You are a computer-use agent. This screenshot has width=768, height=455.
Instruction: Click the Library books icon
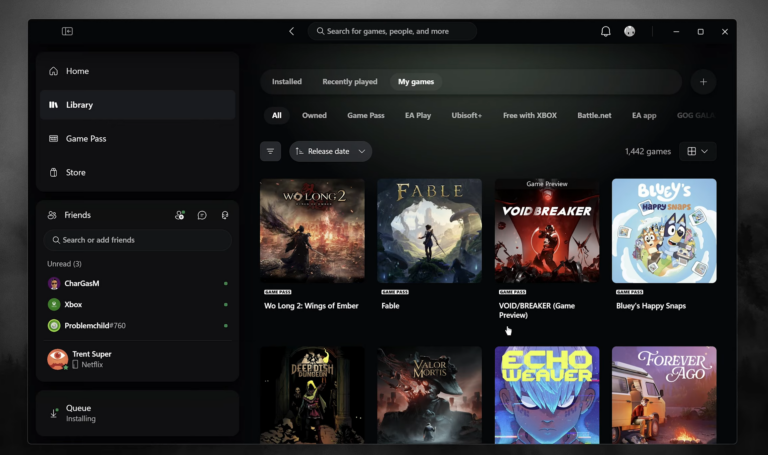(53, 105)
